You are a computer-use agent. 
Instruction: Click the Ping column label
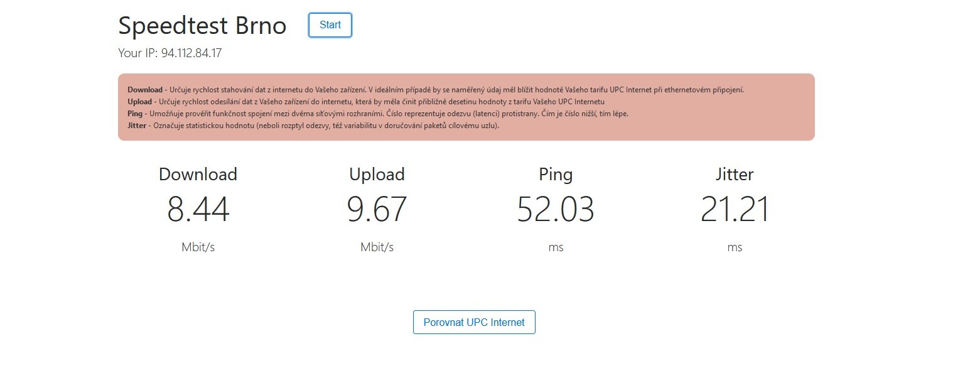[556, 174]
